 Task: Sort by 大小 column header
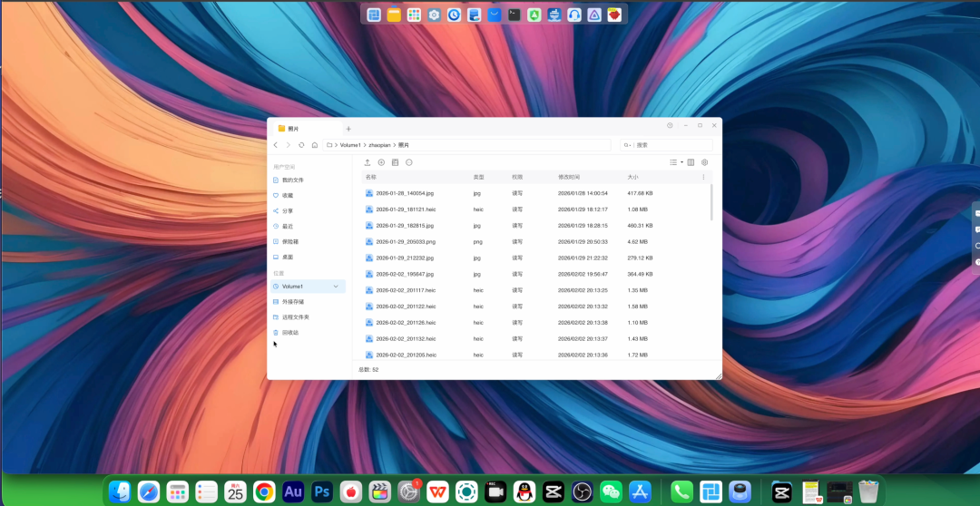pyautogui.click(x=632, y=178)
